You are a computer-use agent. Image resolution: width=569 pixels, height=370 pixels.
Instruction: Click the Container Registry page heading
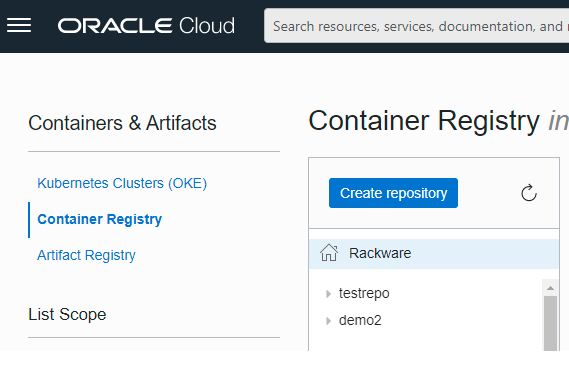click(x=424, y=121)
